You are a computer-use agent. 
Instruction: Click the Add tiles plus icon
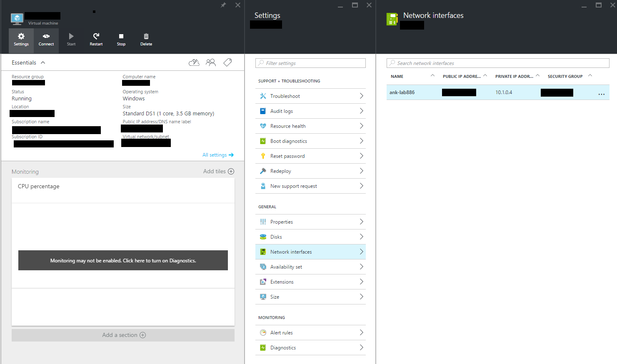(x=231, y=171)
